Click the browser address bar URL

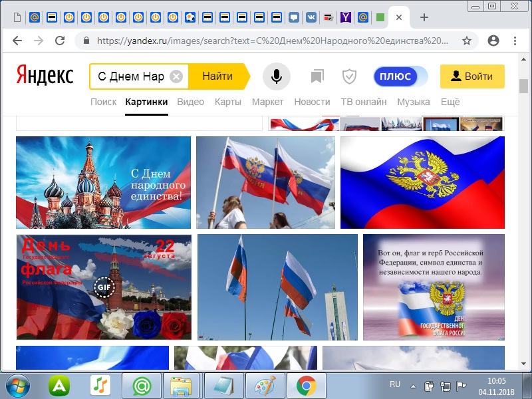coord(272,41)
